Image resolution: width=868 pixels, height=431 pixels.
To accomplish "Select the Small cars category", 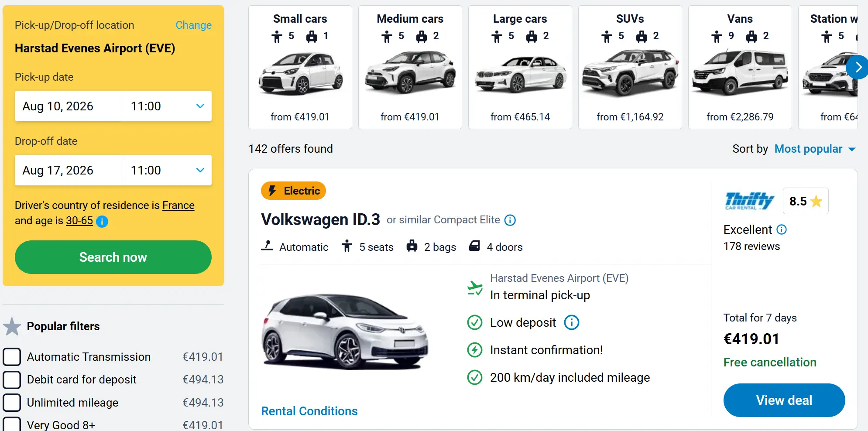I will pos(300,67).
